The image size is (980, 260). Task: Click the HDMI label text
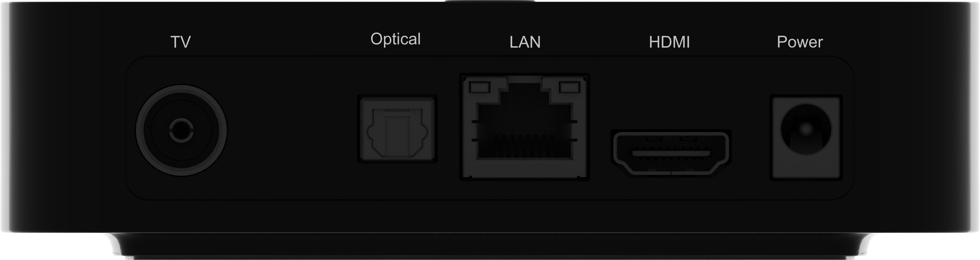[x=669, y=42]
